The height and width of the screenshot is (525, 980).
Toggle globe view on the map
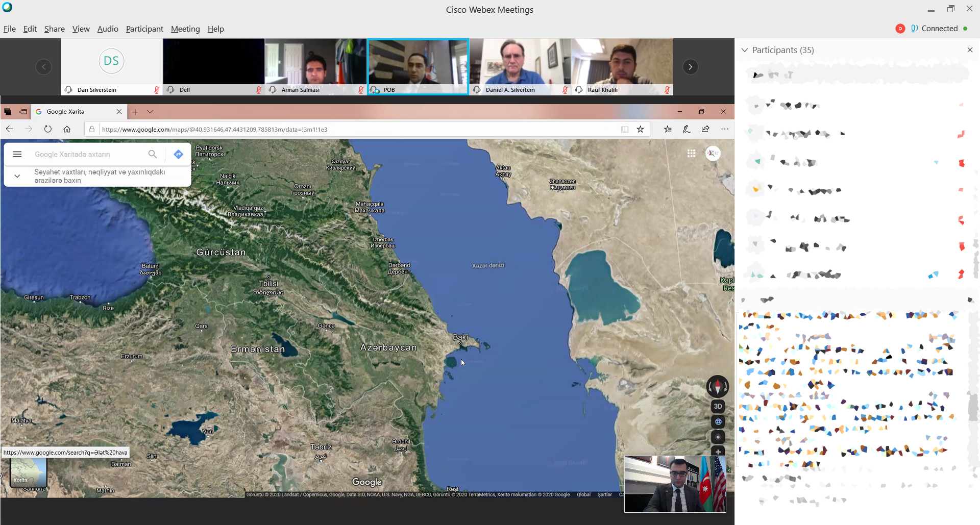tap(718, 421)
